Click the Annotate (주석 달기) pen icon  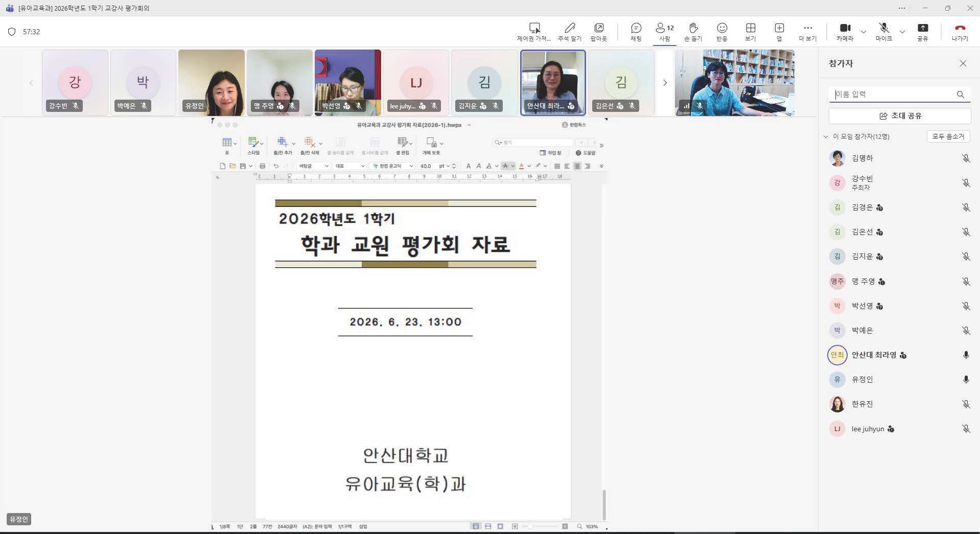[x=570, y=32]
